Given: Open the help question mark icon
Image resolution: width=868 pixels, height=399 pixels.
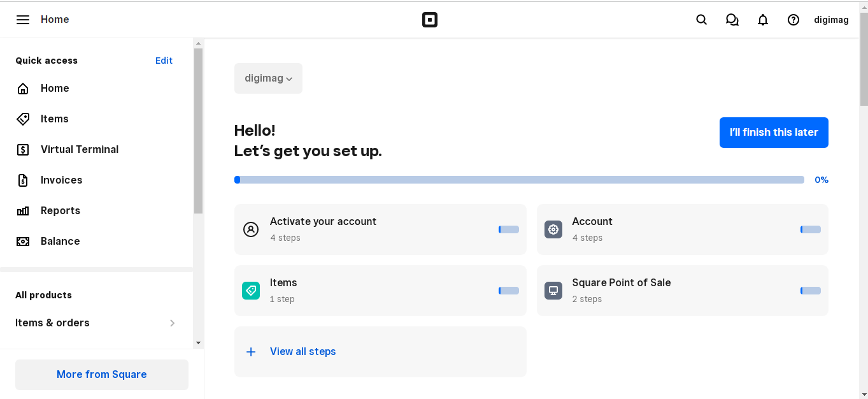Looking at the screenshot, I should tap(793, 20).
